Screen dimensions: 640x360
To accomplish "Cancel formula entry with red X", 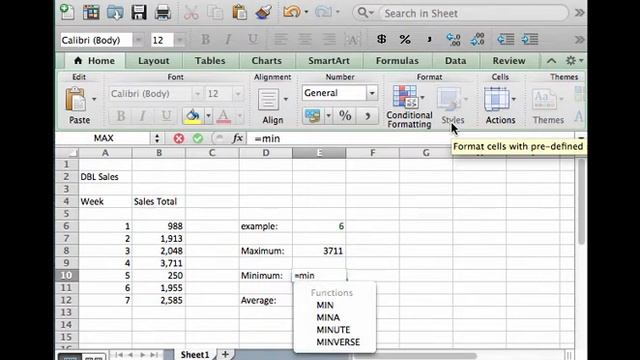I will 178,138.
